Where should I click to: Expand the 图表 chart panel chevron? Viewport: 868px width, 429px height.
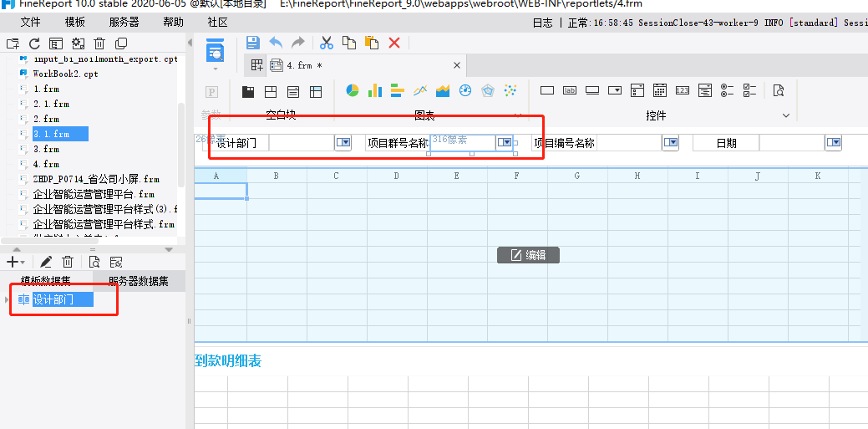click(519, 115)
